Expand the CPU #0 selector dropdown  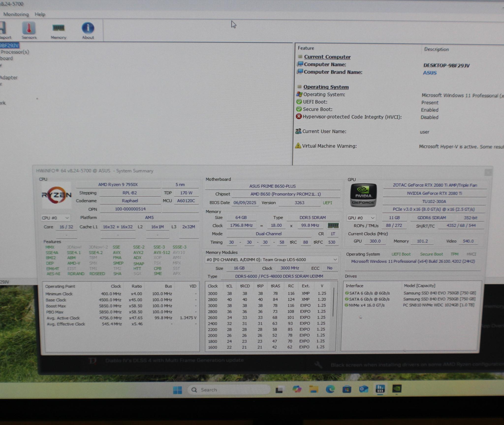coord(55,218)
